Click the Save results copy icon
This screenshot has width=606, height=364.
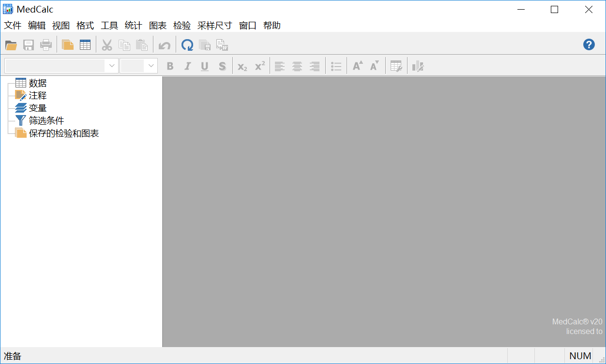[205, 45]
